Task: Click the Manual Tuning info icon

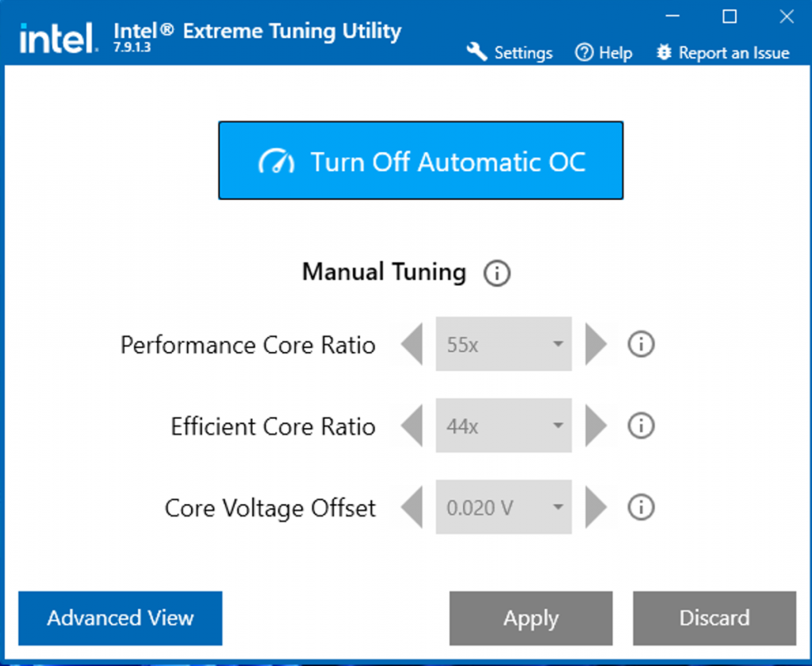Action: (x=496, y=274)
